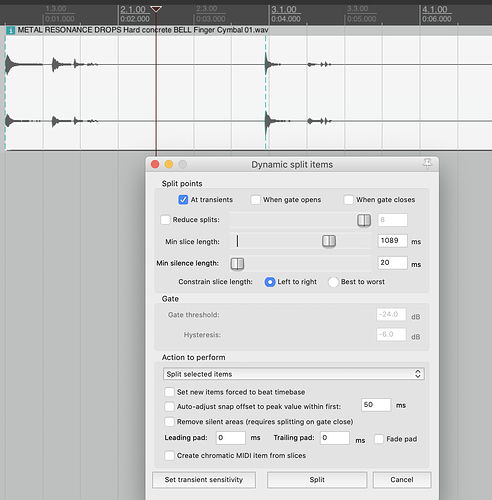Click the playhead marker in the ruler
Image resolution: width=492 pixels, height=500 pixels.
[x=156, y=9]
